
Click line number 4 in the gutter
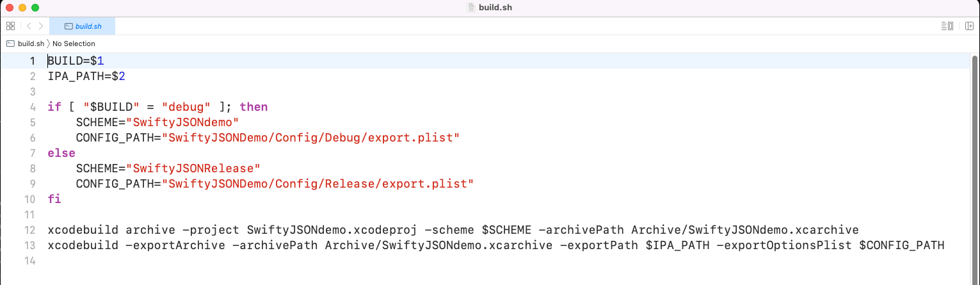33,107
